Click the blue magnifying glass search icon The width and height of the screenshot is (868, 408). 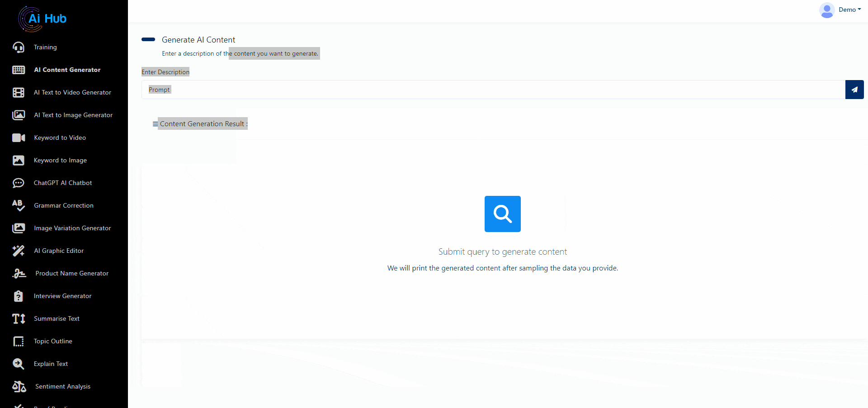(502, 214)
